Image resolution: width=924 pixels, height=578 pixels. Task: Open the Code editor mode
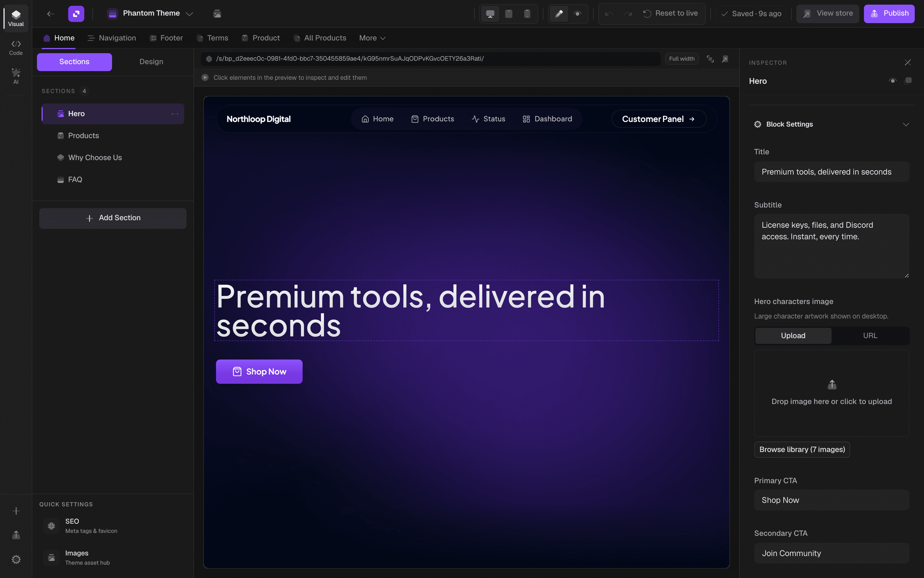click(x=16, y=47)
